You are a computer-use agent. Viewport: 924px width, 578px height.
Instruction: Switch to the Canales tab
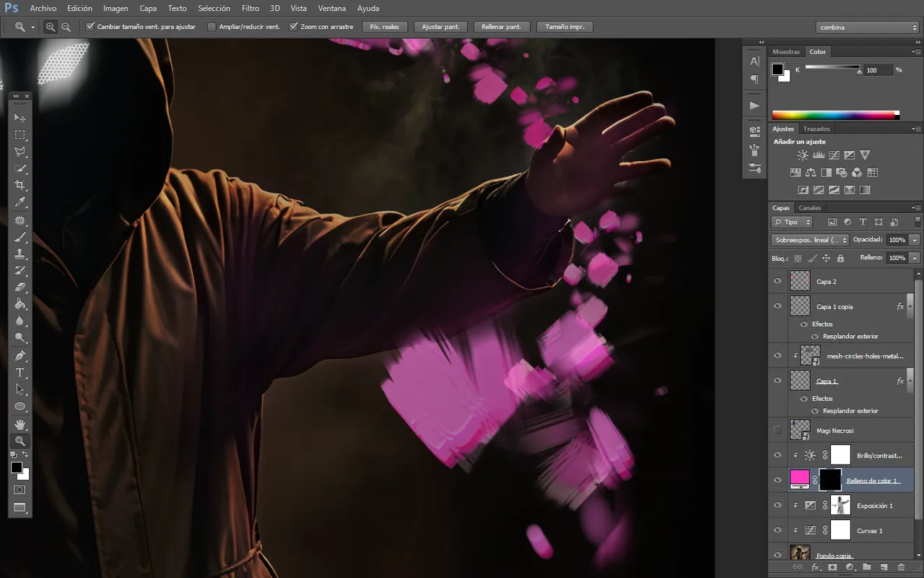tap(810, 208)
